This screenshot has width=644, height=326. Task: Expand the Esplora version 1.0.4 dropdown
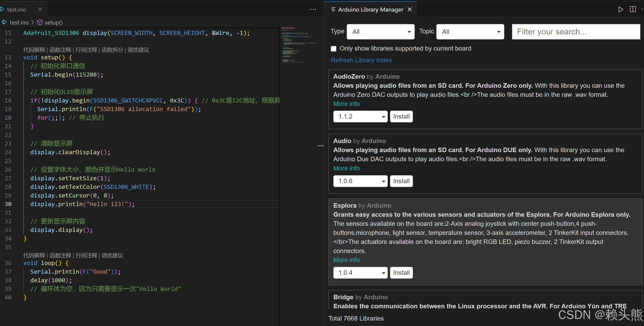[x=360, y=273]
